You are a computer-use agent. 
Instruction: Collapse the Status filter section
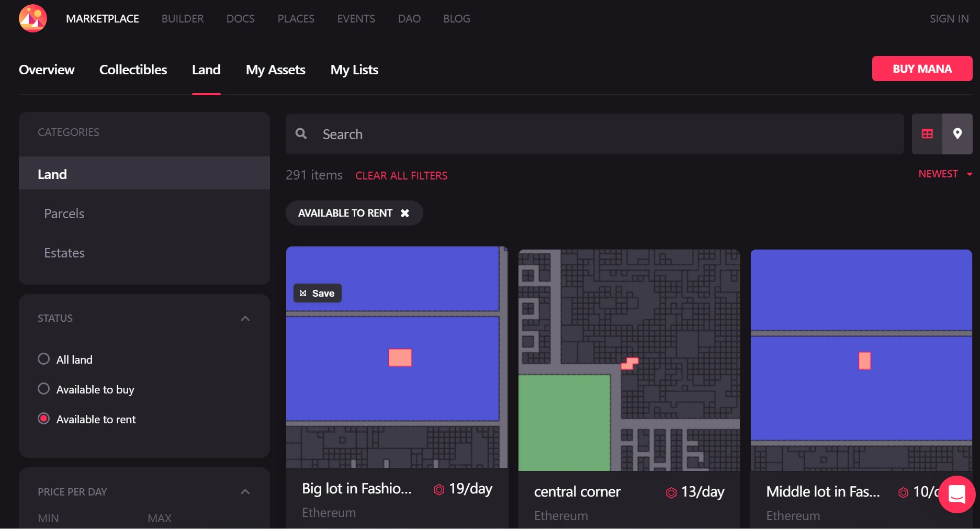pyautogui.click(x=245, y=318)
